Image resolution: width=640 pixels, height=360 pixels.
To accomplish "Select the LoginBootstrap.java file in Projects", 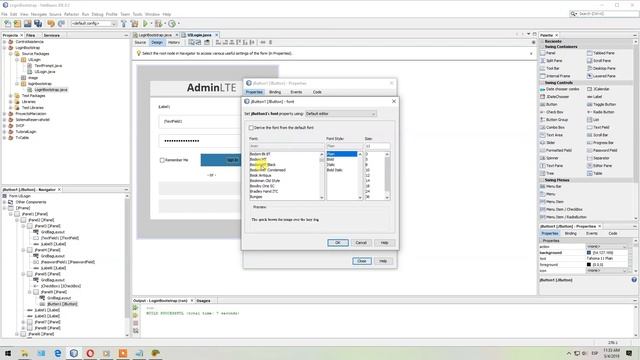I will coord(51,90).
